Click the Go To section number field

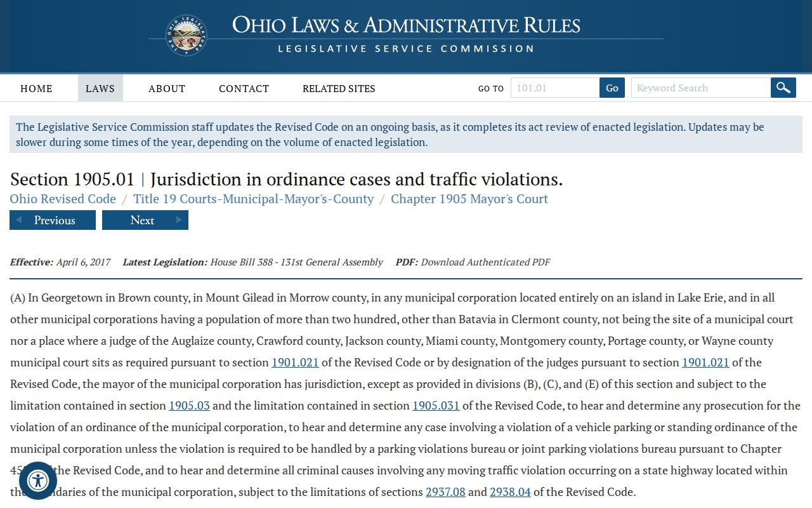(555, 88)
